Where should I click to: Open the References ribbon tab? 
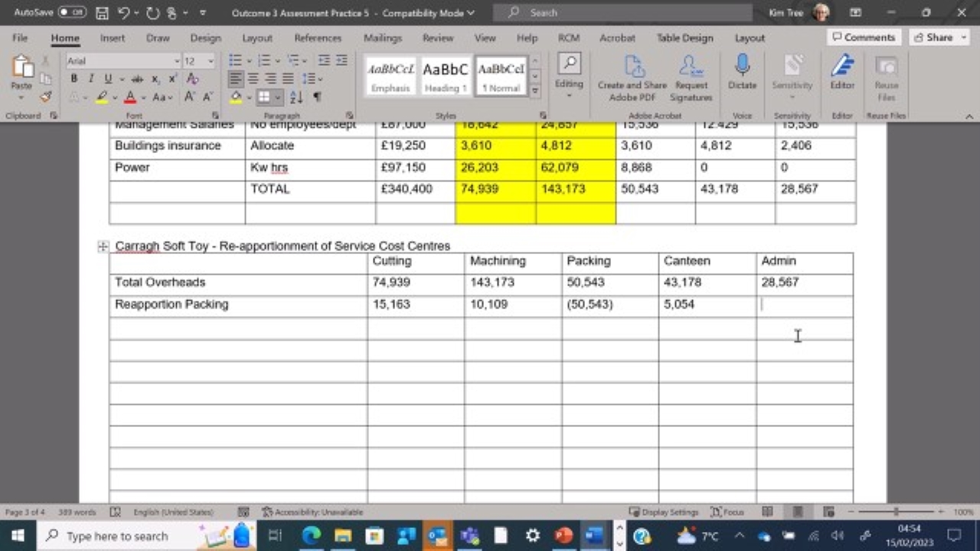tap(318, 37)
